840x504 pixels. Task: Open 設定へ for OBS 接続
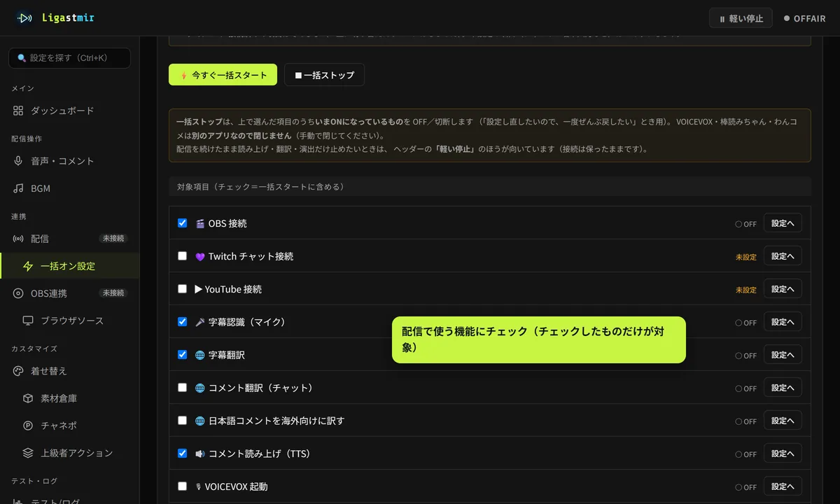pos(783,223)
